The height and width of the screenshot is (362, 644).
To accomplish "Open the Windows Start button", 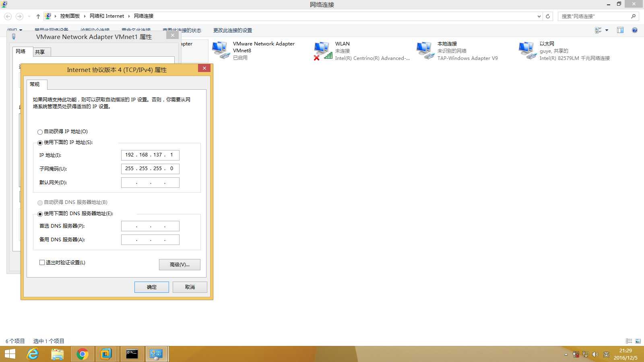I will coord(10,354).
